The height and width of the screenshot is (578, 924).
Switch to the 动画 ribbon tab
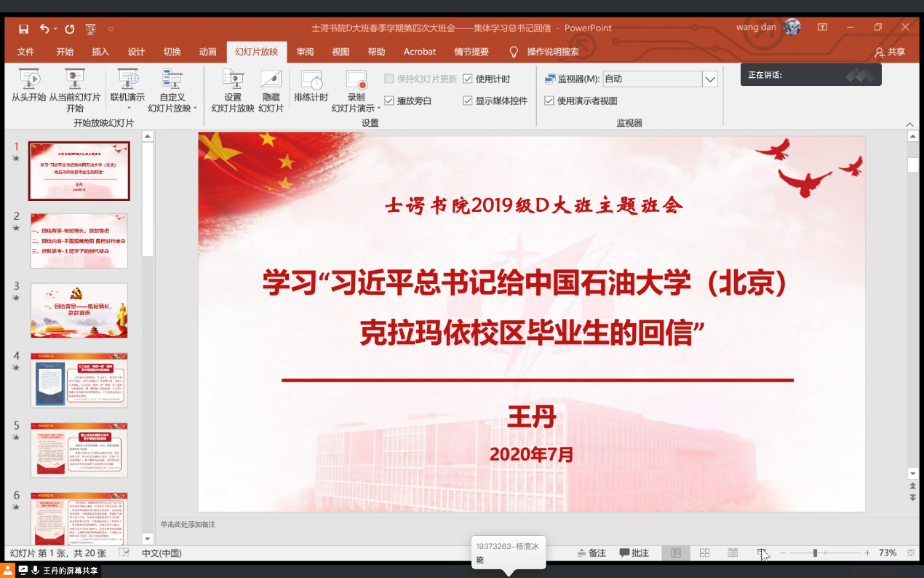point(207,52)
